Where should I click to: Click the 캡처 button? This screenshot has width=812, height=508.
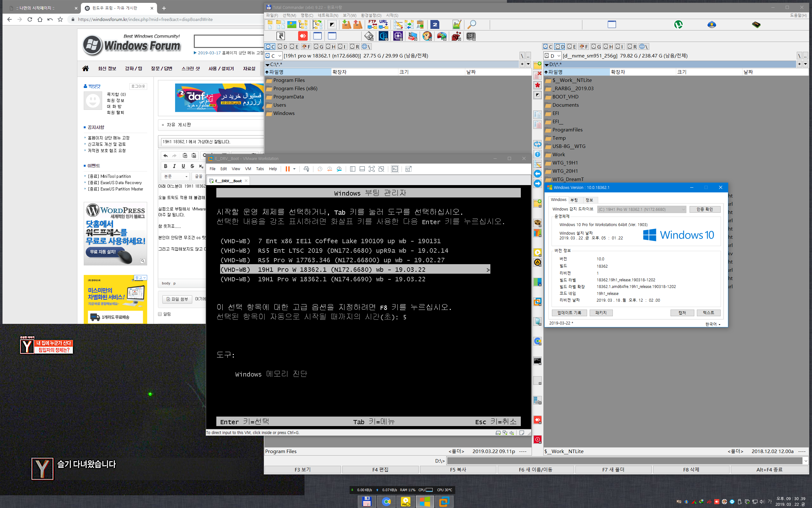682,313
